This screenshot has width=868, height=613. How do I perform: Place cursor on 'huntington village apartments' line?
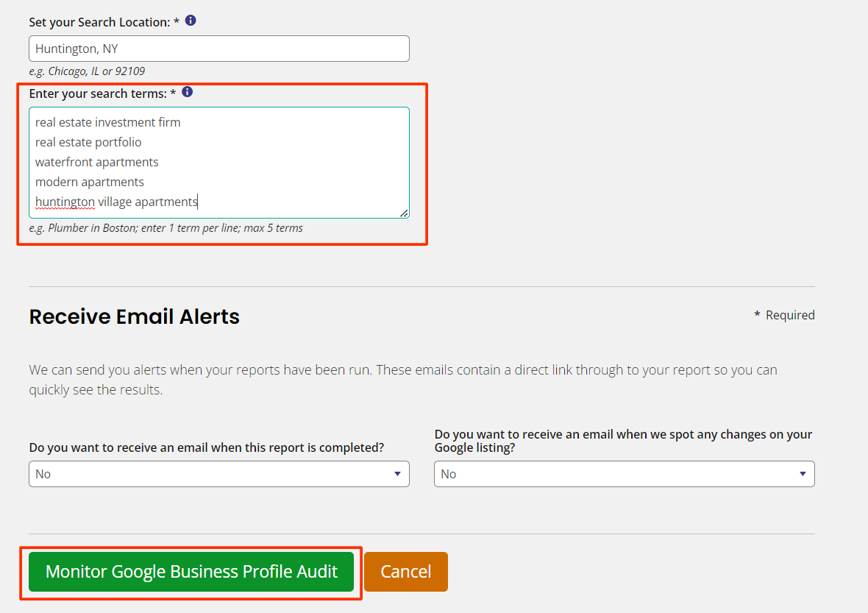point(116,202)
